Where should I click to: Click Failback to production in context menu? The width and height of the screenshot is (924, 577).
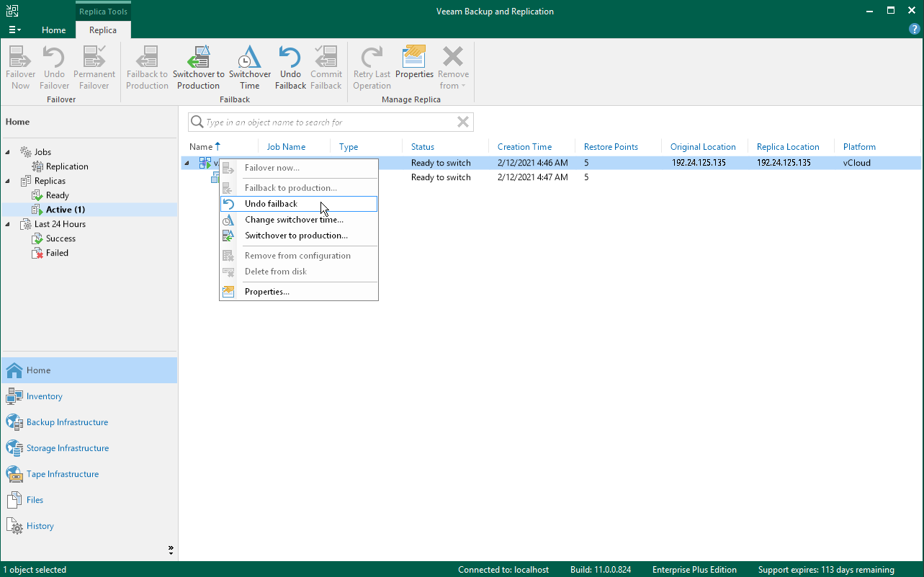pos(299,188)
